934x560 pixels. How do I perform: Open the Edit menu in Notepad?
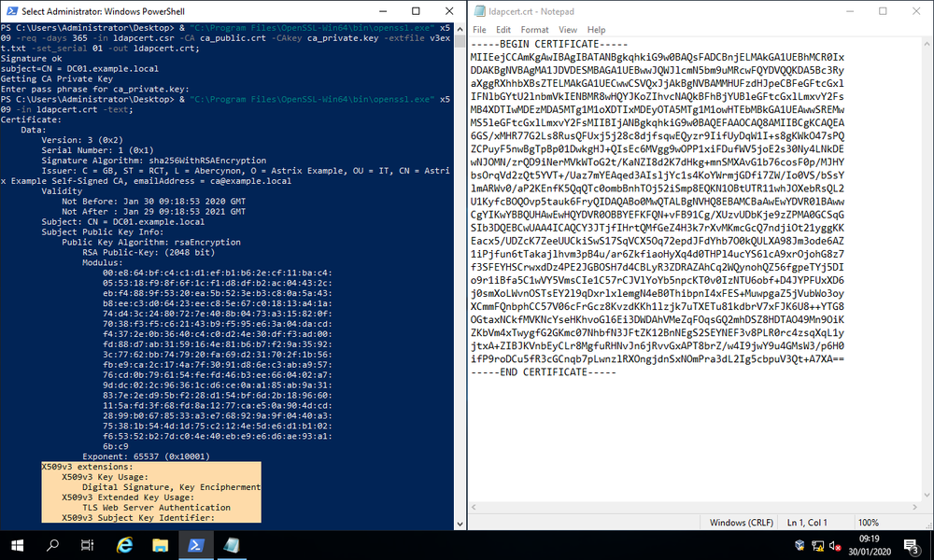(503, 29)
